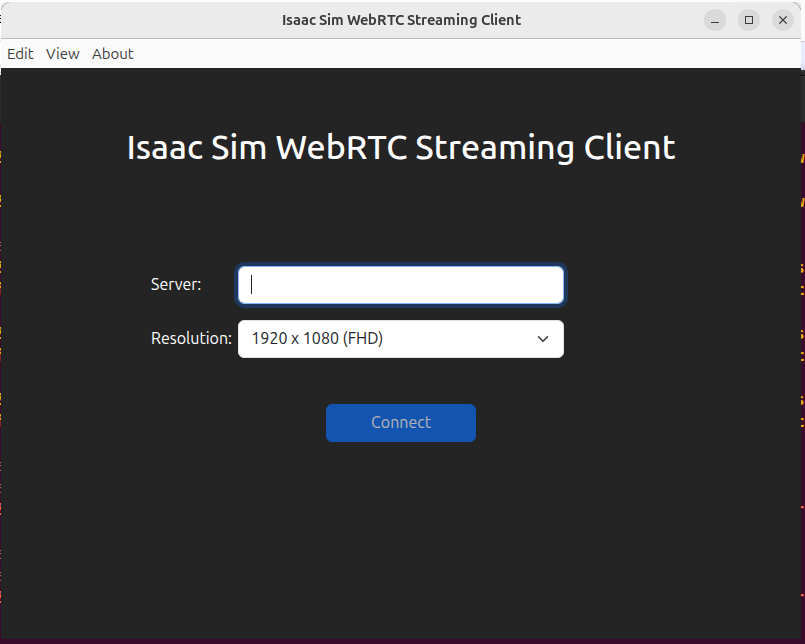Click the window title bar text

click(401, 20)
